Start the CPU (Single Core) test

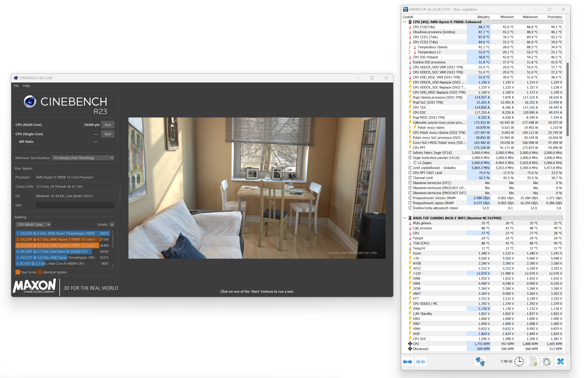[108, 134]
